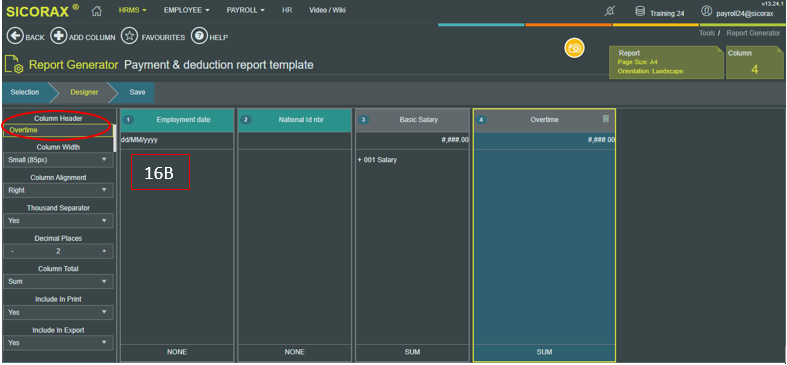This screenshot has width=787, height=365.
Task: Click NONE total under National Id nbr
Action: click(295, 352)
